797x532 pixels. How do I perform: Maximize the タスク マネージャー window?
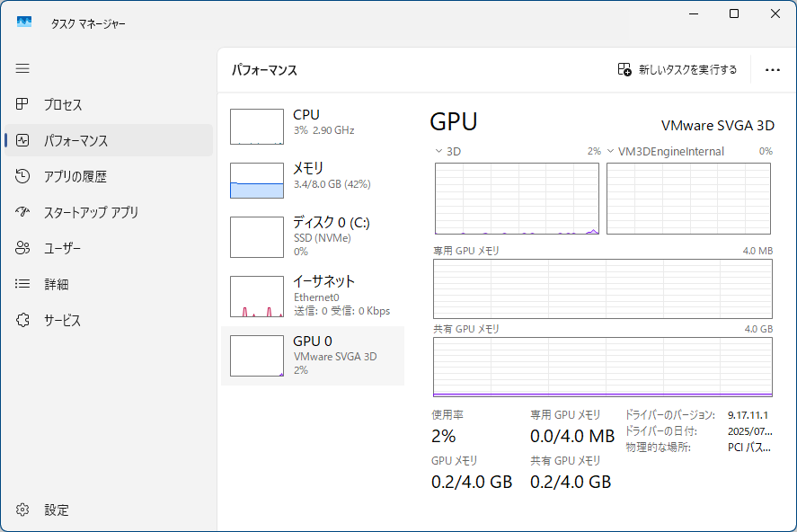(x=734, y=13)
